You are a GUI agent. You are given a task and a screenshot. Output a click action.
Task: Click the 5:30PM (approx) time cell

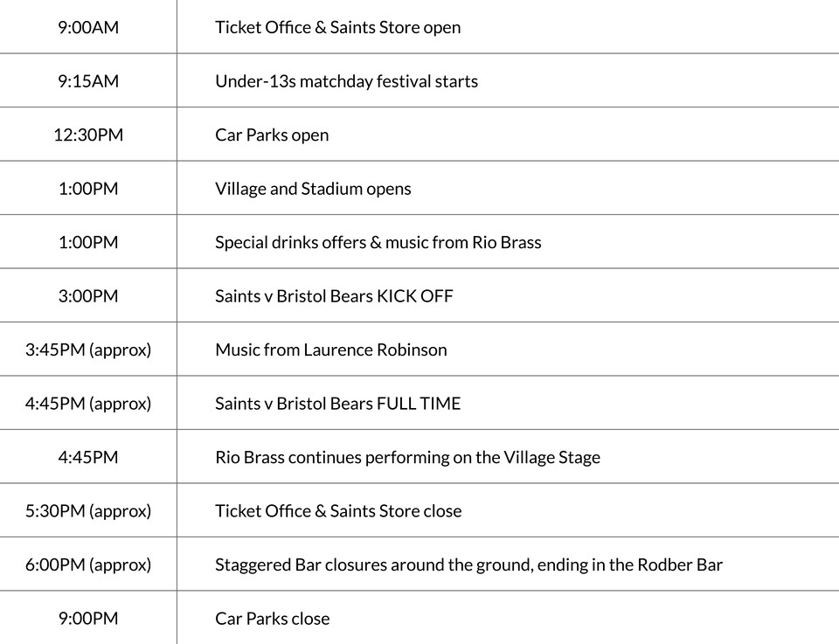click(x=88, y=511)
